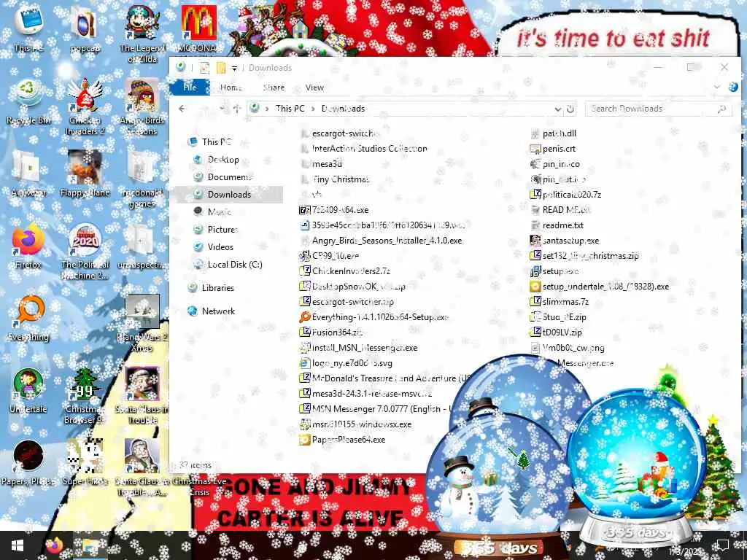Select This PC in navigation pane
This screenshot has height=560, width=747.
pyautogui.click(x=216, y=142)
